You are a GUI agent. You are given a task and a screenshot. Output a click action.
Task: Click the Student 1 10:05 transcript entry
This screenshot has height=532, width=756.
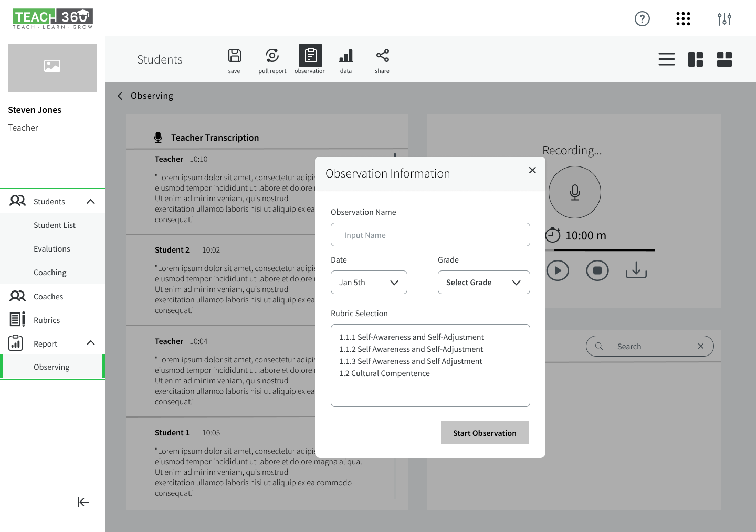[x=267, y=464]
